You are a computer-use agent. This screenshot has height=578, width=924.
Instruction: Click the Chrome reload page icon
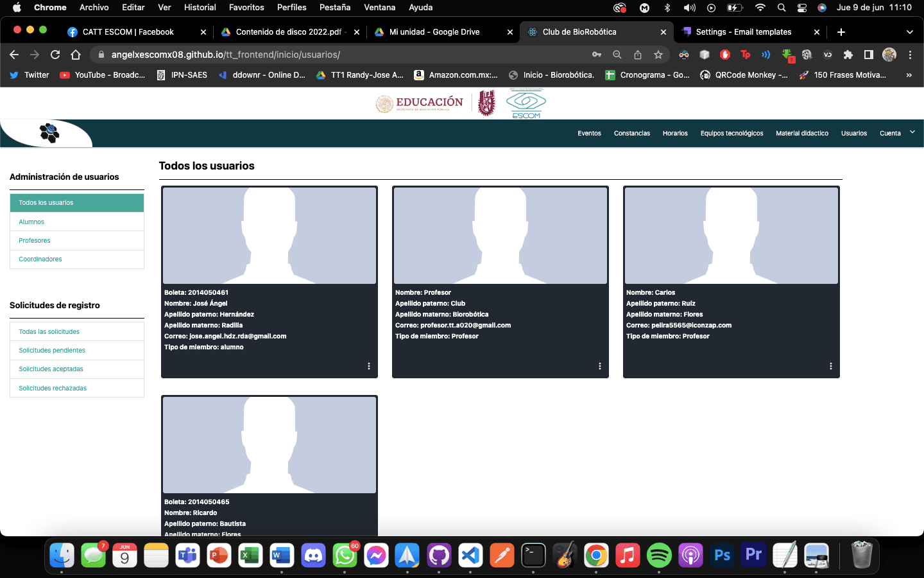coord(55,55)
